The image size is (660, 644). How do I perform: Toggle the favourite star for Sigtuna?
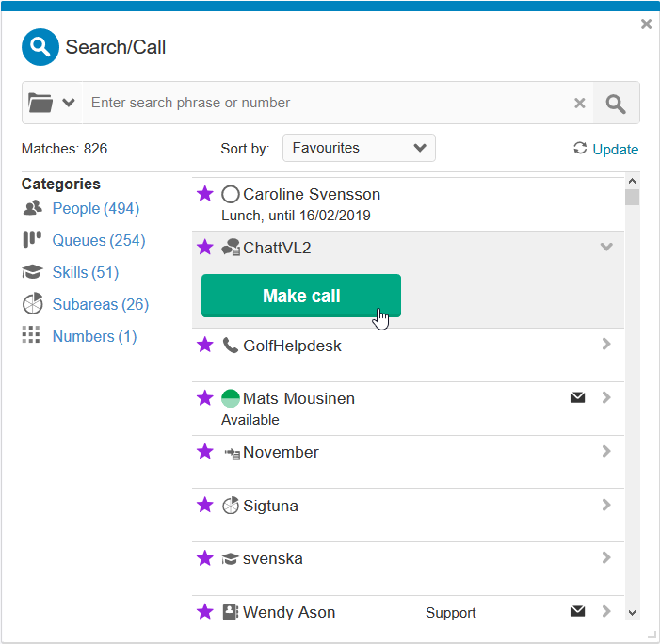(x=205, y=506)
